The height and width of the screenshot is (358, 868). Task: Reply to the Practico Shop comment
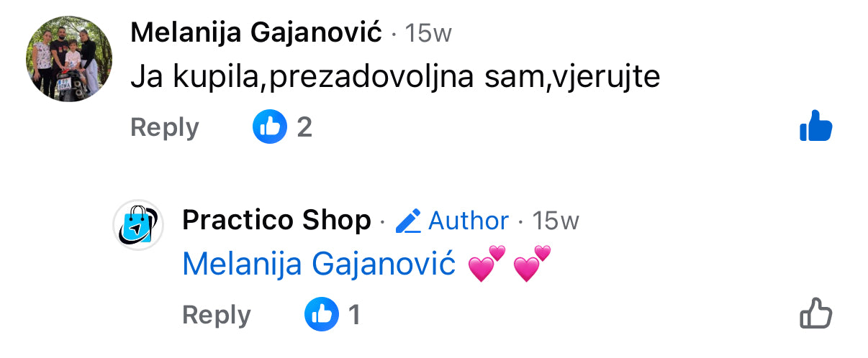point(217,315)
